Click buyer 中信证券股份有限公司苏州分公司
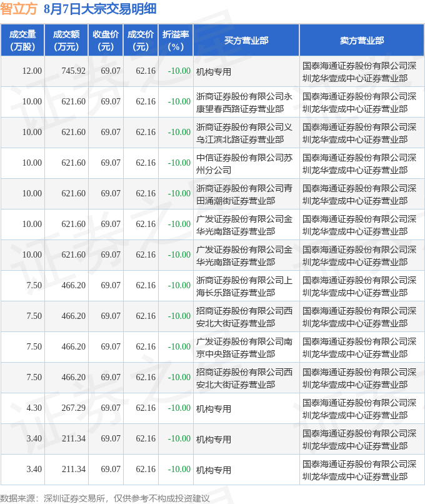 [x=244, y=164]
